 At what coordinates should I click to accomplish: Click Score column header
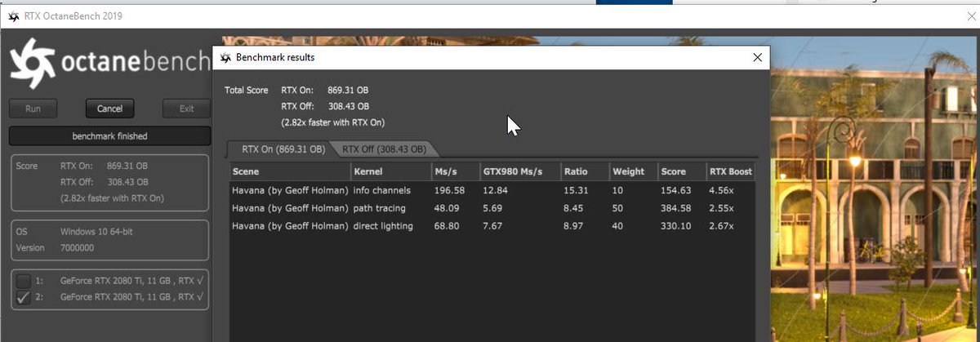pyautogui.click(x=681, y=171)
